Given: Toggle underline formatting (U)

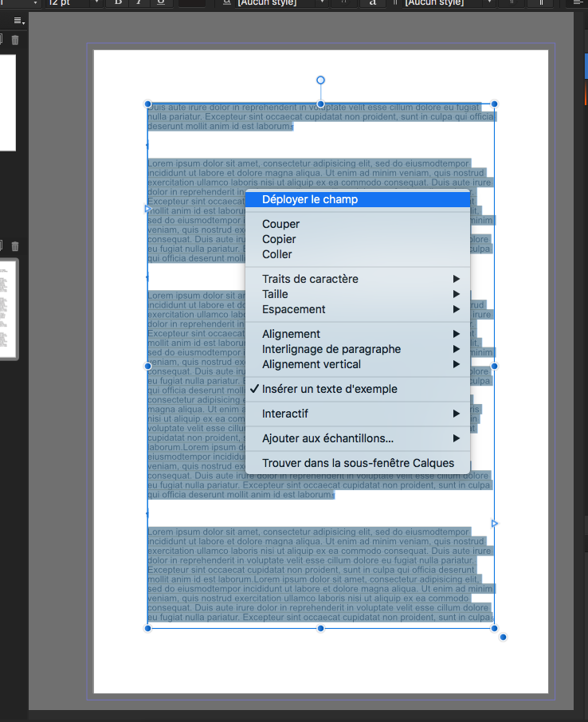Looking at the screenshot, I should point(161,2).
